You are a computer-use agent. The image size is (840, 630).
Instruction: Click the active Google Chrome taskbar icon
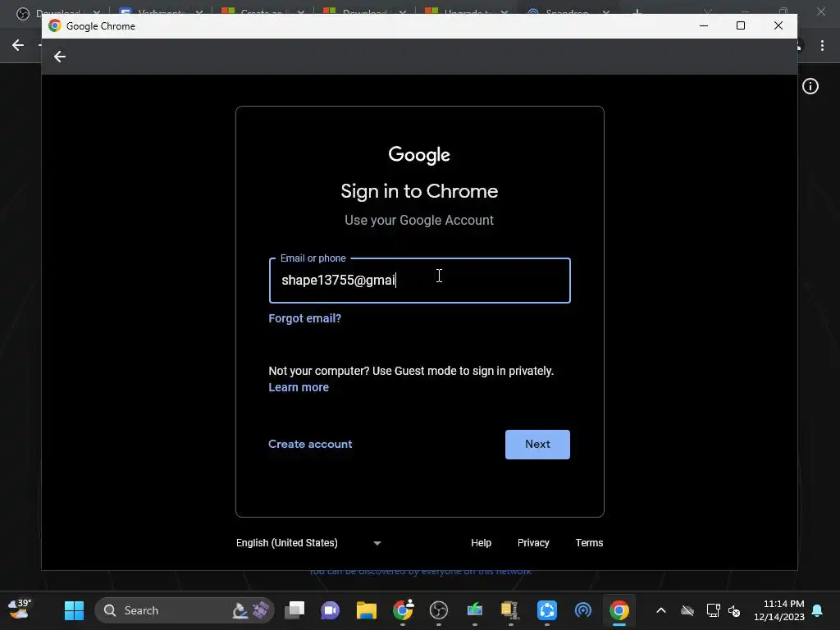pos(619,610)
